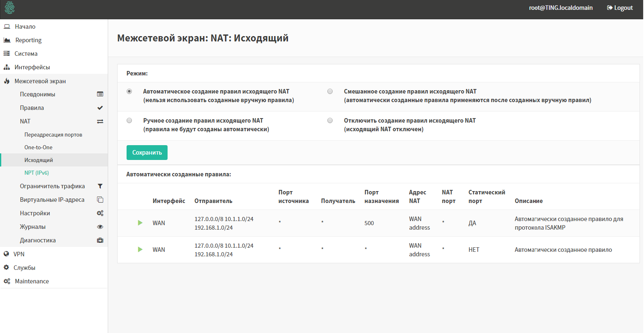Select automatic outbound NAT rule generation
The height and width of the screenshot is (333, 644).
[129, 91]
